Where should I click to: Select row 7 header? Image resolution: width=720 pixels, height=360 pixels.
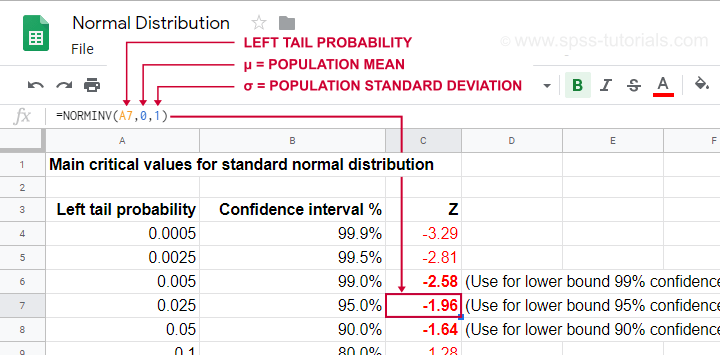coord(22,305)
